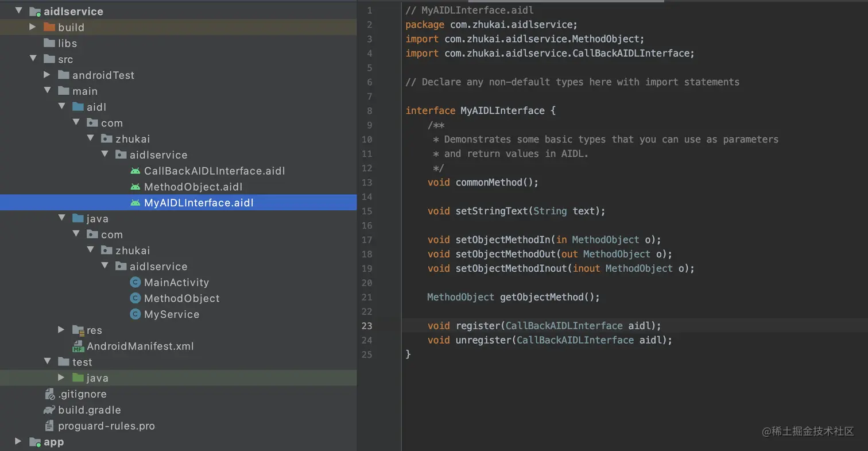Expand the app module
Viewport: 868px width, 451px height.
point(18,441)
